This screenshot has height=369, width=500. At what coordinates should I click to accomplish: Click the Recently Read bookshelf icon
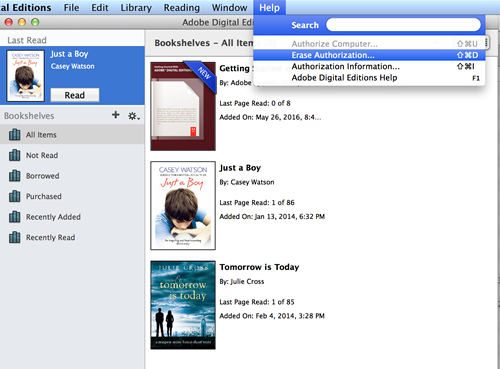pyautogui.click(x=14, y=237)
